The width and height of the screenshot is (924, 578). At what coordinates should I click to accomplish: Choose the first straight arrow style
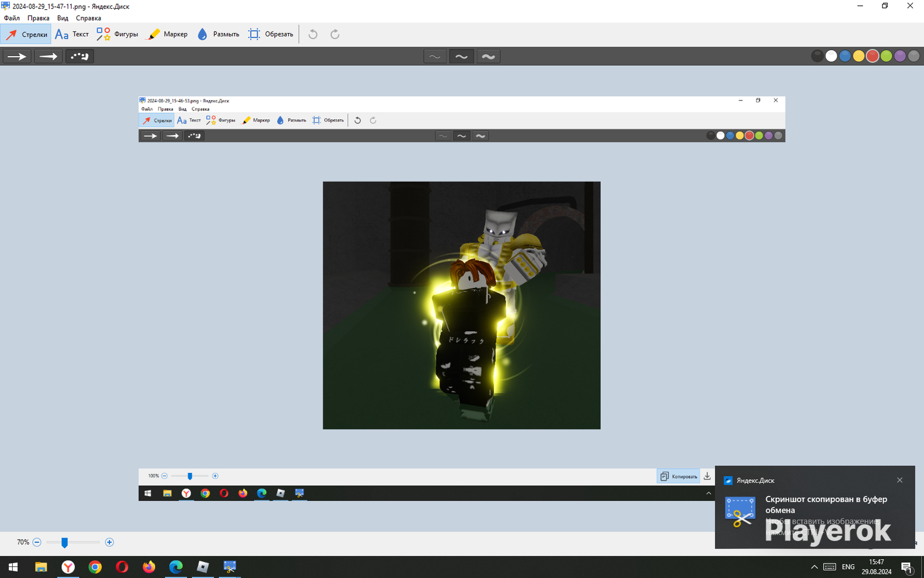(x=17, y=56)
